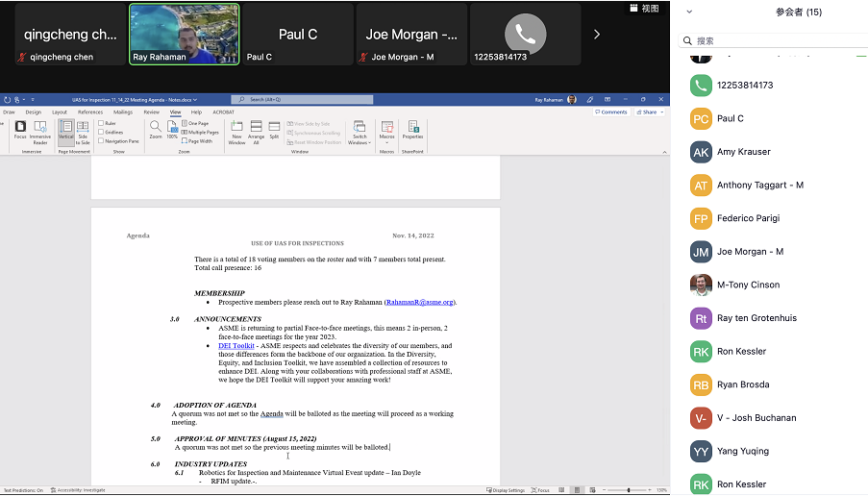Open the Zoom 视图 view menu
This screenshot has width=868, height=496.
pyautogui.click(x=644, y=9)
